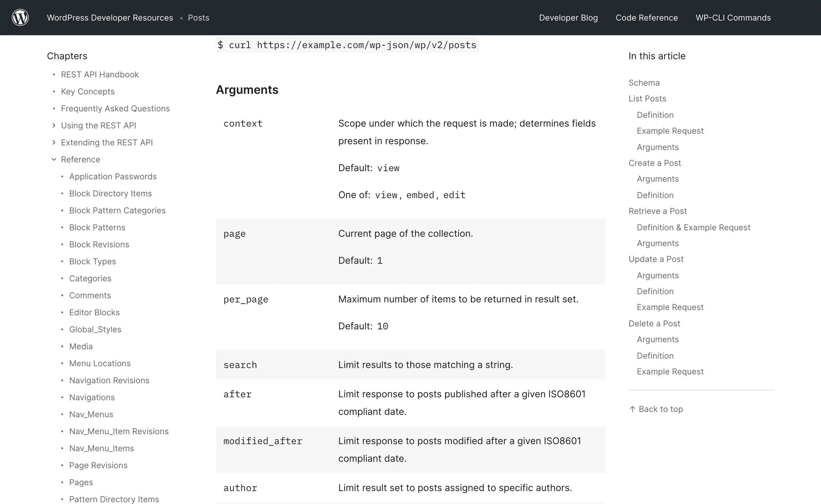
Task: Click the per_page argument name
Action: click(x=246, y=299)
